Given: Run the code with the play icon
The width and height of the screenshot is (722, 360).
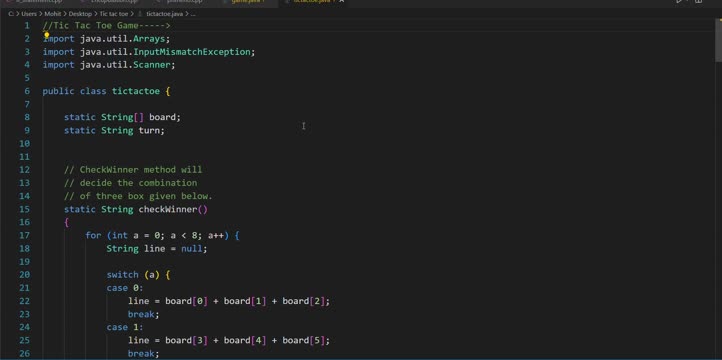Looking at the screenshot, I should (679, 2).
